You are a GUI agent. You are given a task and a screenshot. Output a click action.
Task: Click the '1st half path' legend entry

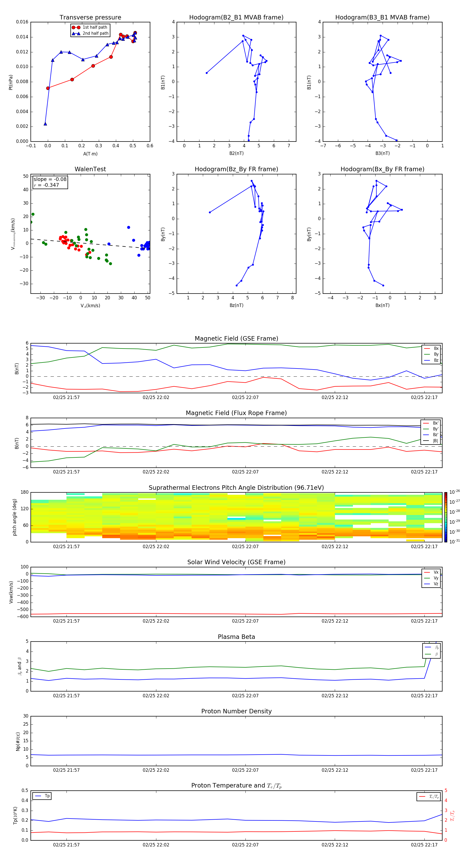click(90, 27)
